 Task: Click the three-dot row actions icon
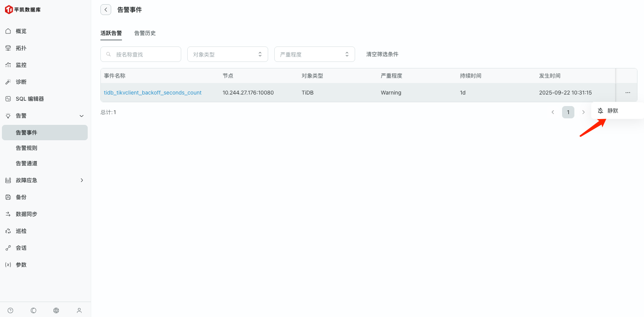pos(627,93)
